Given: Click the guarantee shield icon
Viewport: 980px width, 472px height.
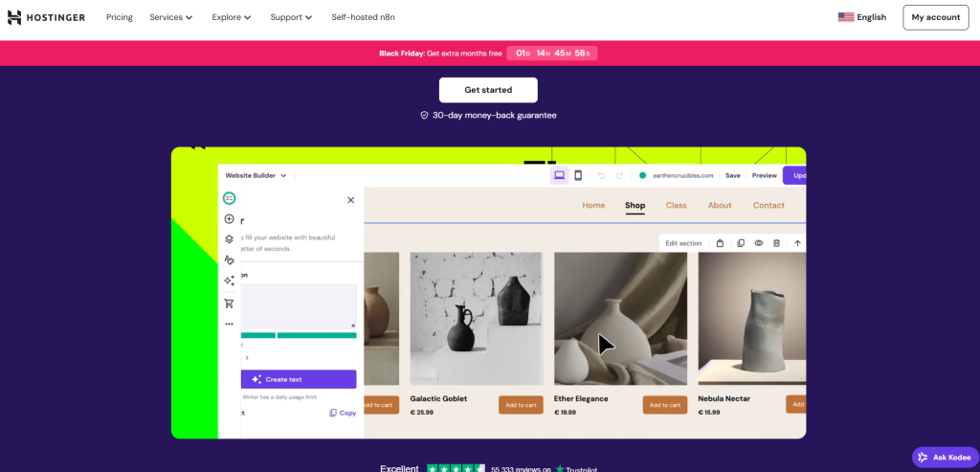Looking at the screenshot, I should 424,116.
